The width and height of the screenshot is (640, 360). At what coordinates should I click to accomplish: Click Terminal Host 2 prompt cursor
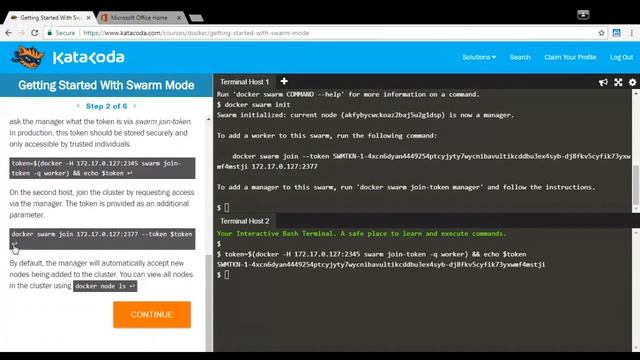click(x=227, y=275)
